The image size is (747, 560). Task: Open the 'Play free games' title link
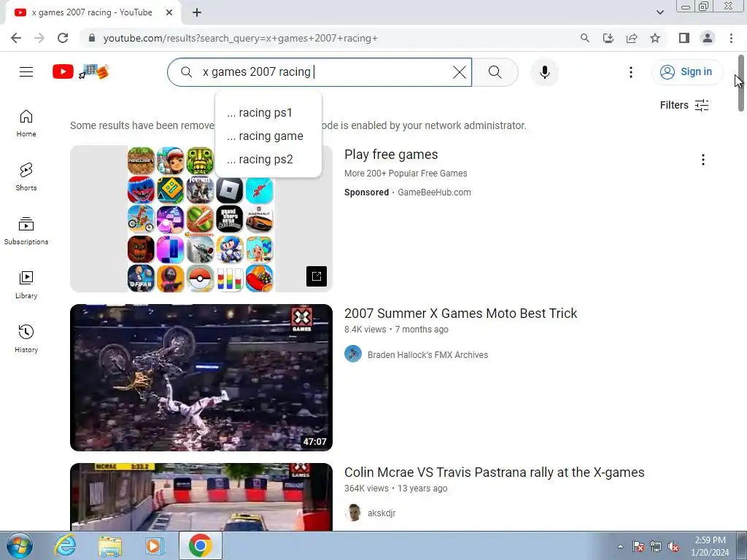point(391,155)
